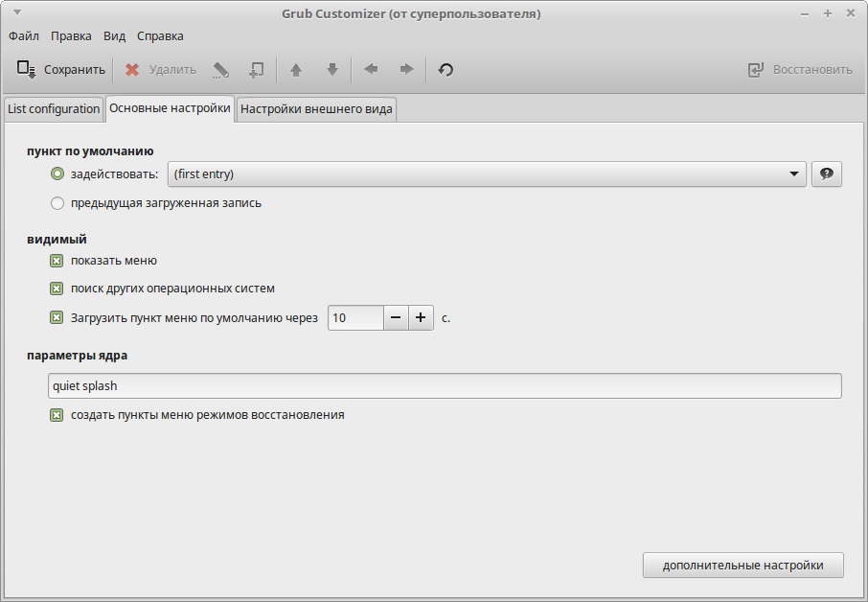
Task: Minimize the Grub Customizer window
Action: [x=805, y=13]
